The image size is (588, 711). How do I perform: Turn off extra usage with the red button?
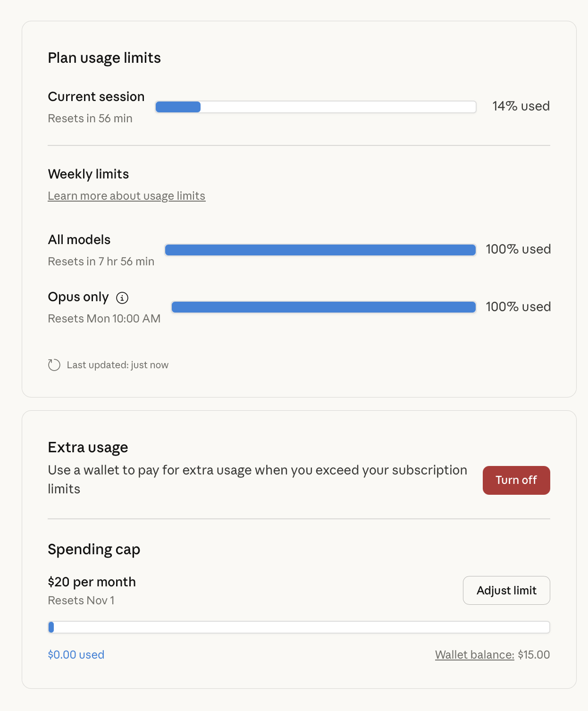(516, 480)
